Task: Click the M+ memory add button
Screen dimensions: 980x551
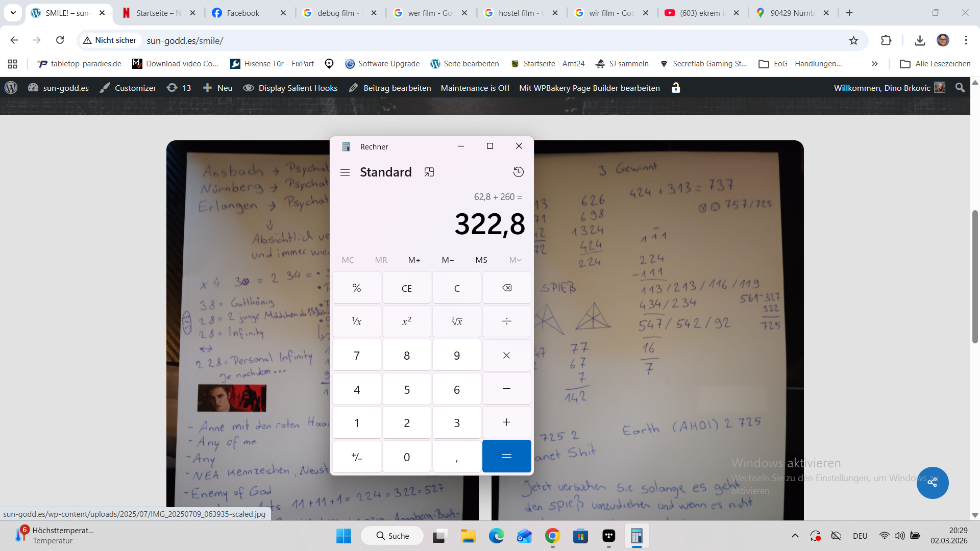Action: click(414, 260)
